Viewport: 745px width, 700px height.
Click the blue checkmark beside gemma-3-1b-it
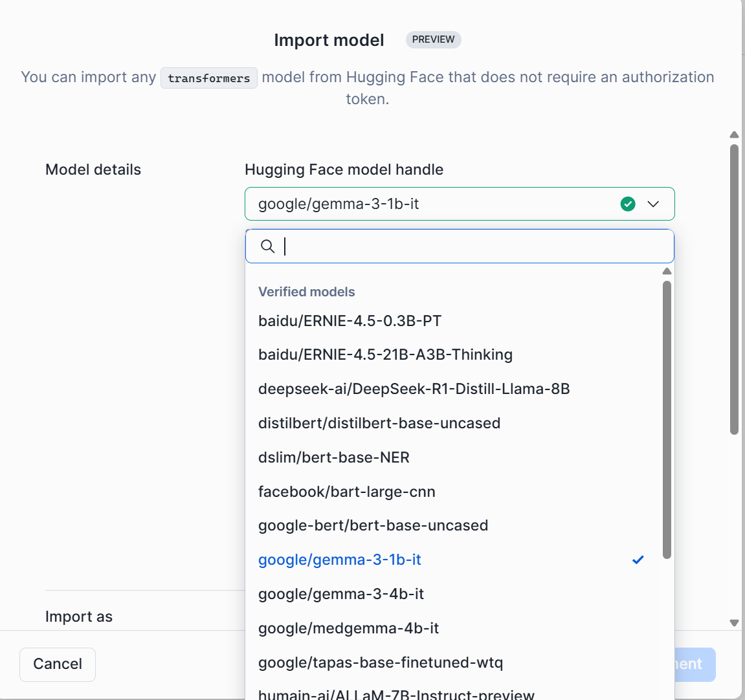(638, 560)
